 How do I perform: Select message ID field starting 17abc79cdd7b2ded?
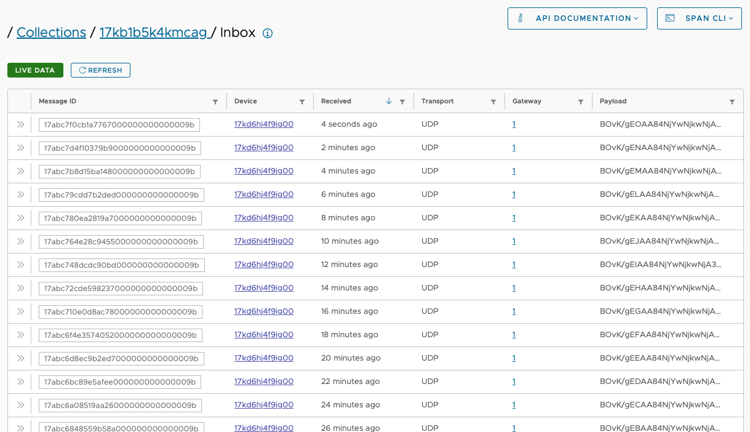tap(121, 195)
